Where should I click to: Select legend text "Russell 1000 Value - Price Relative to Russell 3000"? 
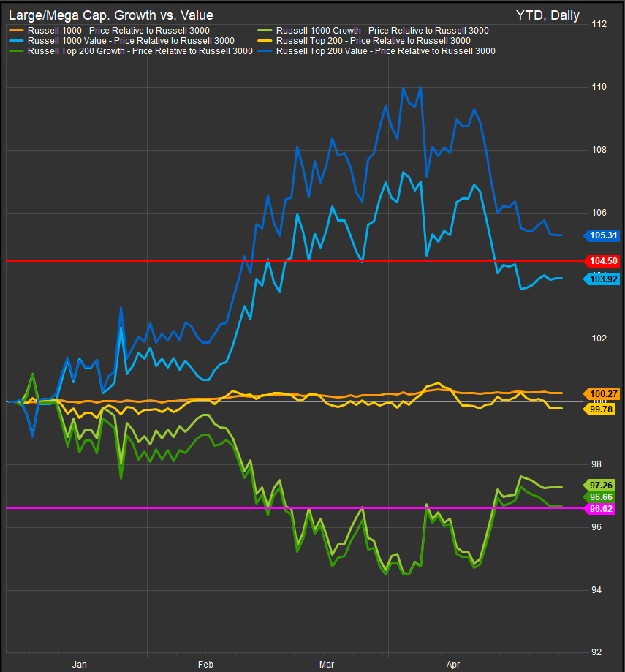click(x=131, y=41)
